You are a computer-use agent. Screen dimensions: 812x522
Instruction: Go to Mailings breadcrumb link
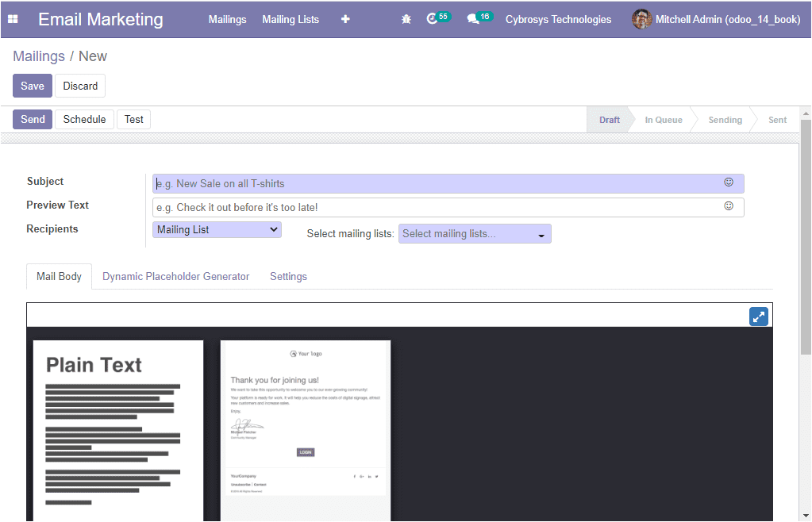point(39,56)
